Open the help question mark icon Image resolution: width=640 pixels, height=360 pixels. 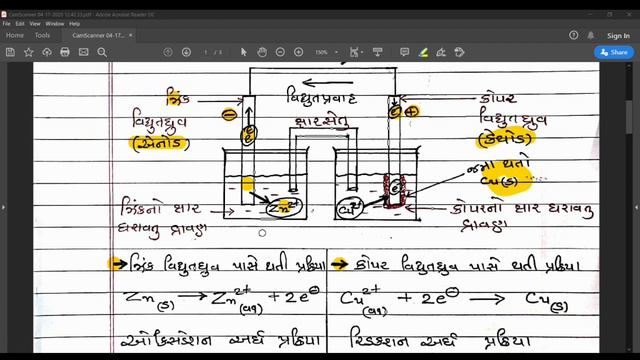click(573, 36)
